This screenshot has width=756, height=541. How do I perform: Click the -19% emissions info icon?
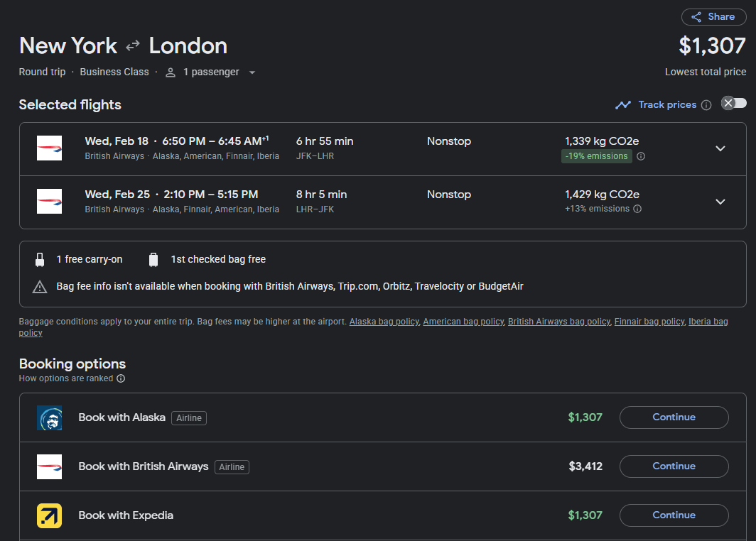pos(641,156)
